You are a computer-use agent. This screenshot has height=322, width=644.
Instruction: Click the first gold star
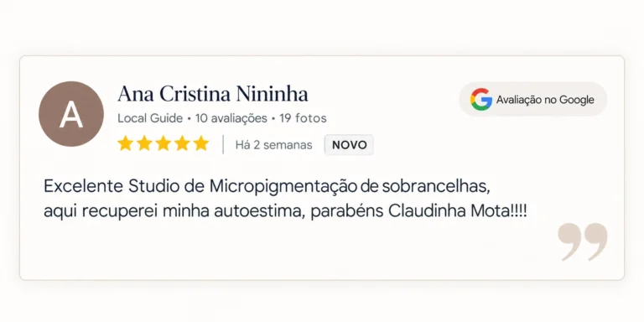pyautogui.click(x=125, y=143)
